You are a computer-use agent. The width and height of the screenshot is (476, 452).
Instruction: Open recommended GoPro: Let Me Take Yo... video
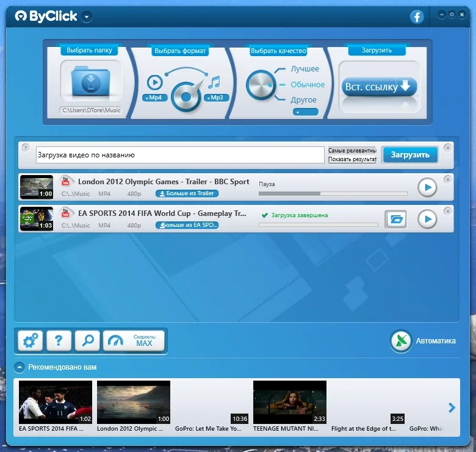(212, 402)
